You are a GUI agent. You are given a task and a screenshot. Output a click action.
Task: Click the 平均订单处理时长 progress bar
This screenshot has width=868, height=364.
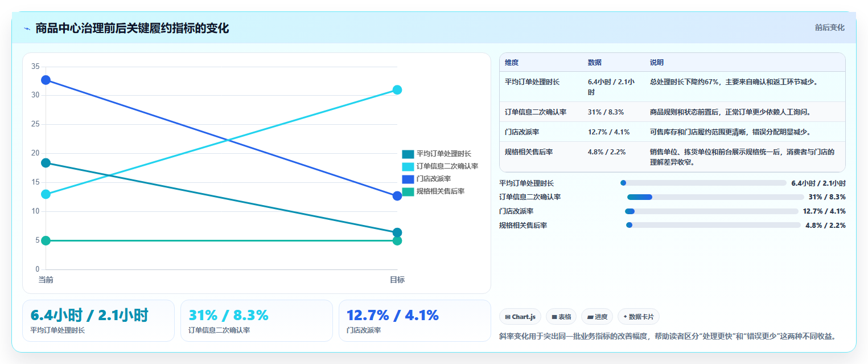(x=704, y=183)
